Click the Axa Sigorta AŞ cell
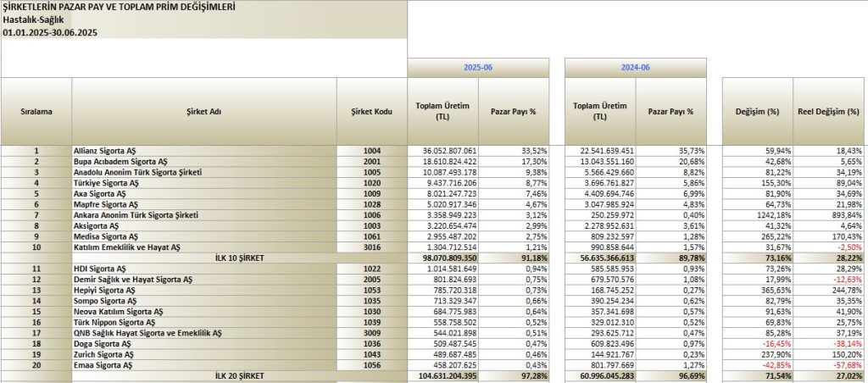 pos(204,194)
